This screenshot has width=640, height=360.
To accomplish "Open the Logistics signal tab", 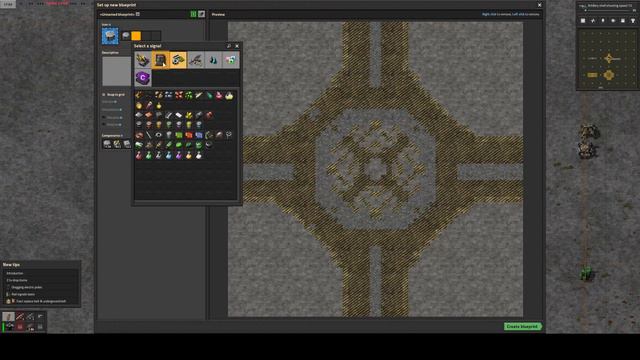I will pyautogui.click(x=143, y=60).
